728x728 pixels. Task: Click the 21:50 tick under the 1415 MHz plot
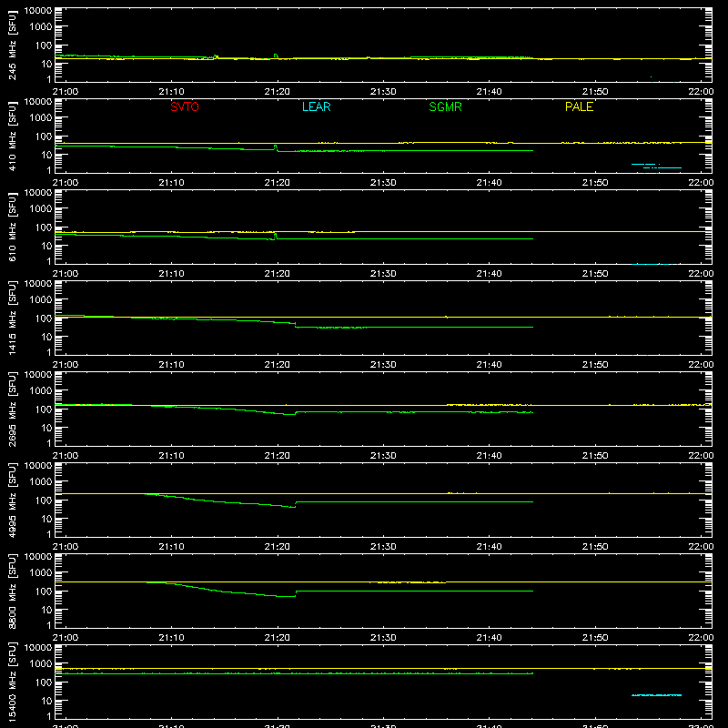(x=595, y=365)
